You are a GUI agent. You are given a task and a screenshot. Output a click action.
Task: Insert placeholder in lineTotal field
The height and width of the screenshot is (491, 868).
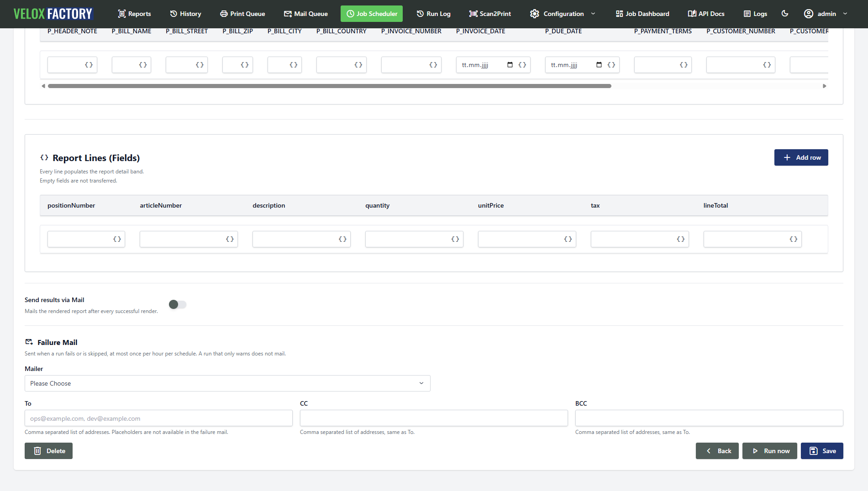click(x=794, y=239)
